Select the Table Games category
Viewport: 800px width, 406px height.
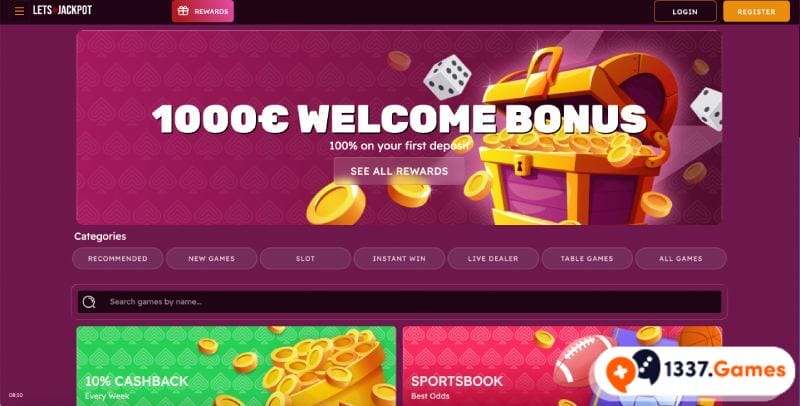[x=587, y=259]
